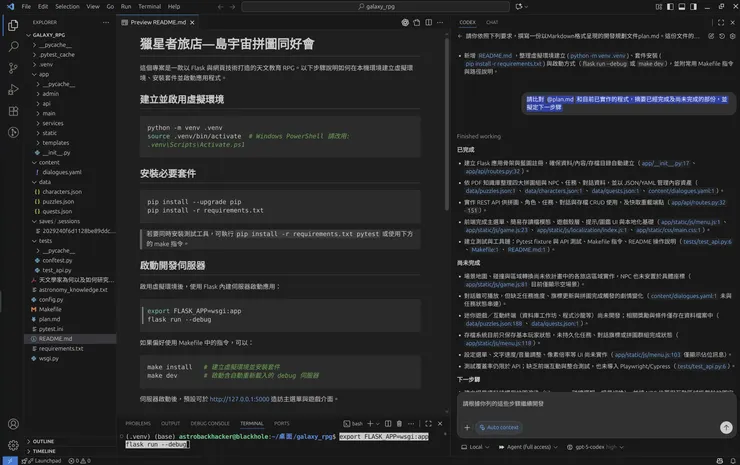
Task: Open the Makefile in explorer
Action: (50, 309)
